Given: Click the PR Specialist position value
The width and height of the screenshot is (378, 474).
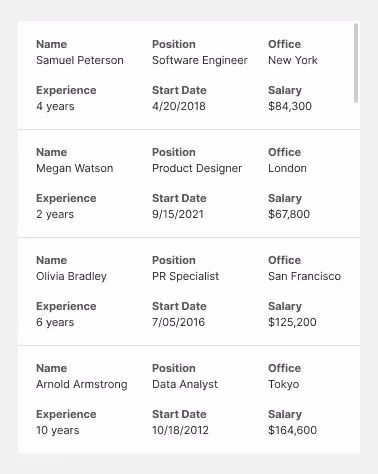Looking at the screenshot, I should (185, 276).
